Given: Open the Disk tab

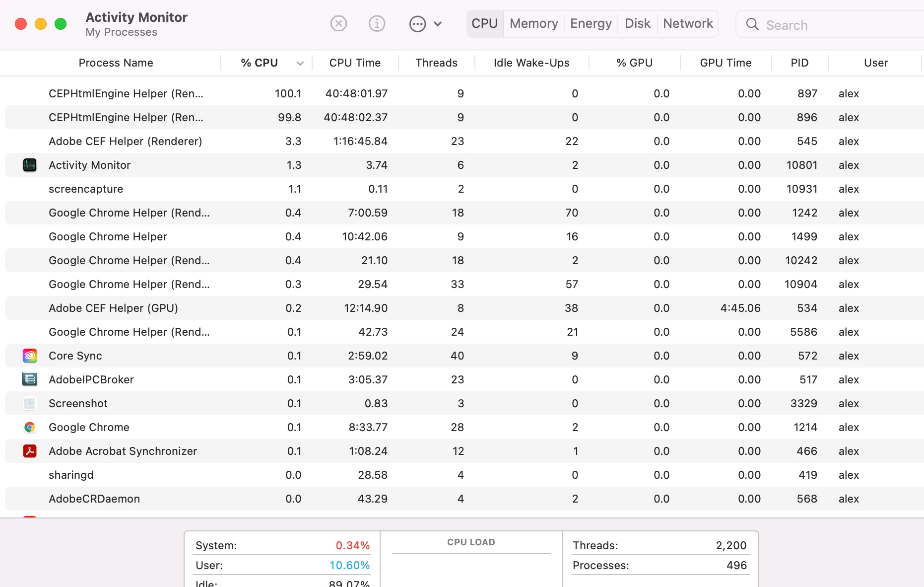Looking at the screenshot, I should click(638, 24).
